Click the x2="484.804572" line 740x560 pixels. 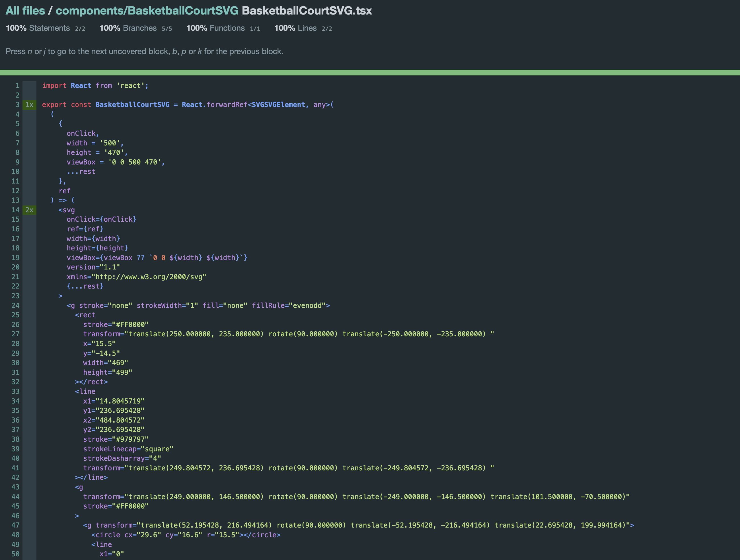click(x=114, y=420)
